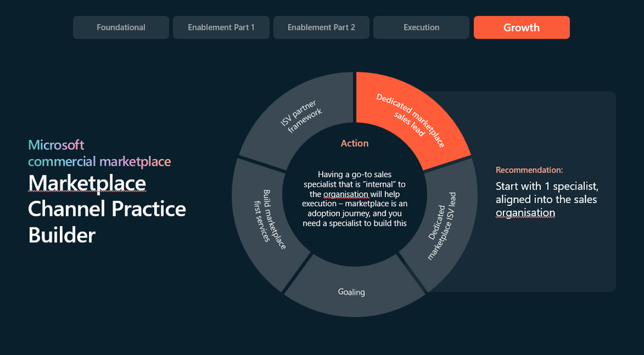The width and height of the screenshot is (644, 355).
Task: Click the Microsoft commercial marketplace subtitle
Action: pos(99,153)
